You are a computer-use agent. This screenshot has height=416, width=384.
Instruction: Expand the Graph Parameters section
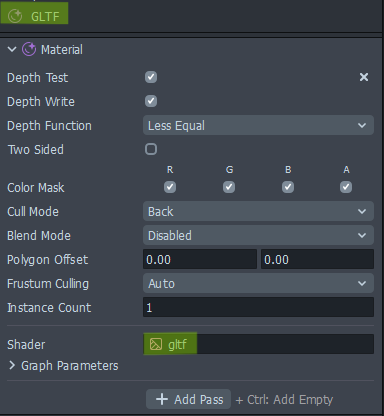(12, 365)
